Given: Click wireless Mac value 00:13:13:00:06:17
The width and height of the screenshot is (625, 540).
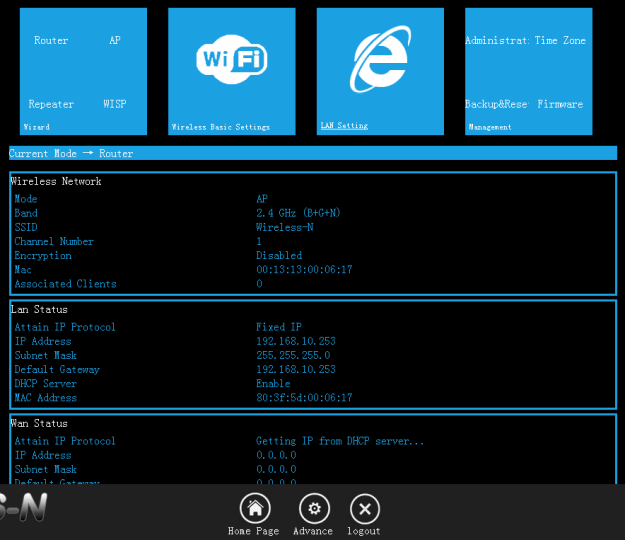Looking at the screenshot, I should pos(304,270).
